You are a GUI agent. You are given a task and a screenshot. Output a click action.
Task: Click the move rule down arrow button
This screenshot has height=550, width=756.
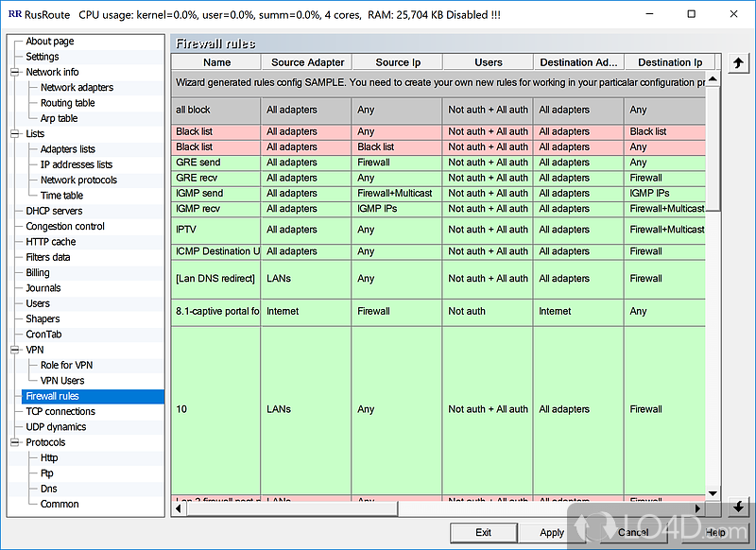pyautogui.click(x=739, y=508)
